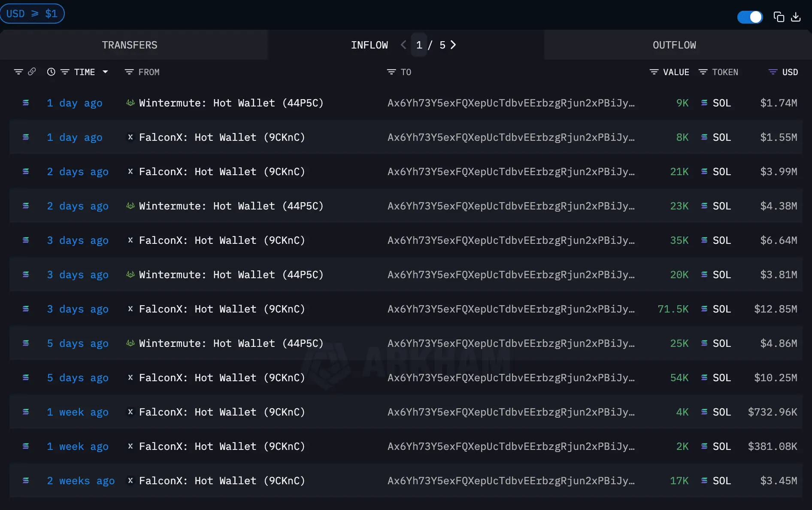
Task: Click the SOL token icon in the $4.86M row
Action: [704, 343]
